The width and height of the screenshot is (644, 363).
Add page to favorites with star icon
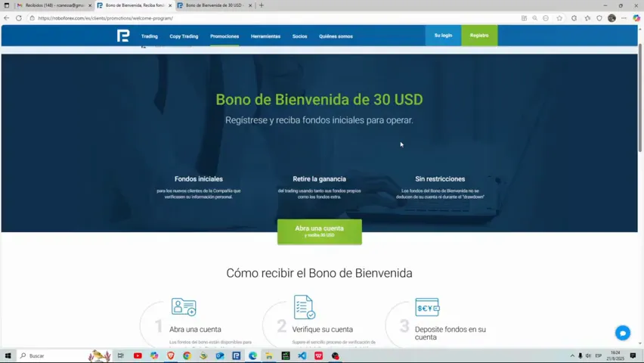pos(559,18)
